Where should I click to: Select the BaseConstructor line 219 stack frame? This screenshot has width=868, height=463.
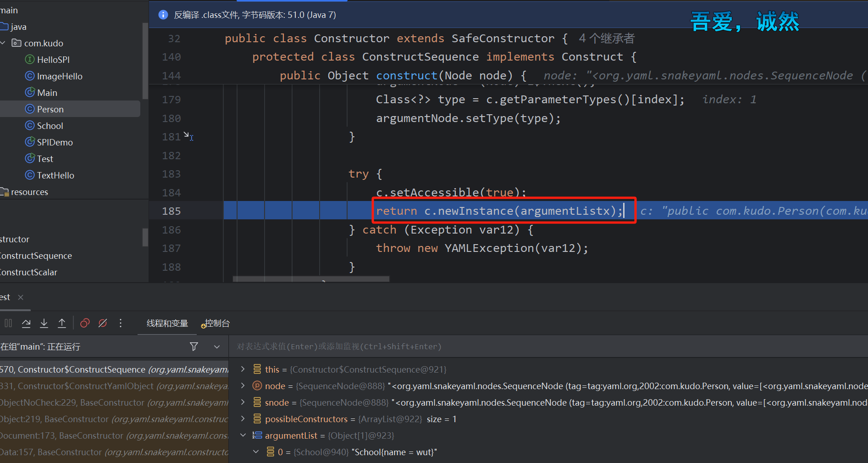pos(114,419)
